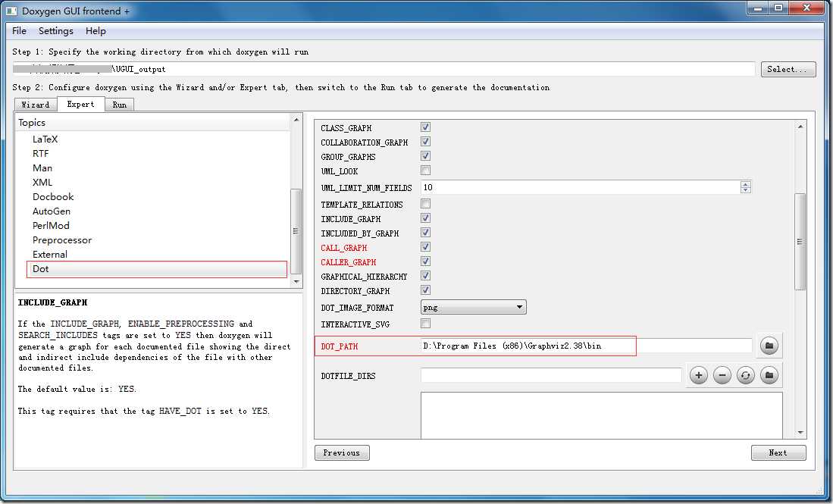Image resolution: width=833 pixels, height=504 pixels.
Task: Switch to the Run tab
Action: tap(120, 105)
